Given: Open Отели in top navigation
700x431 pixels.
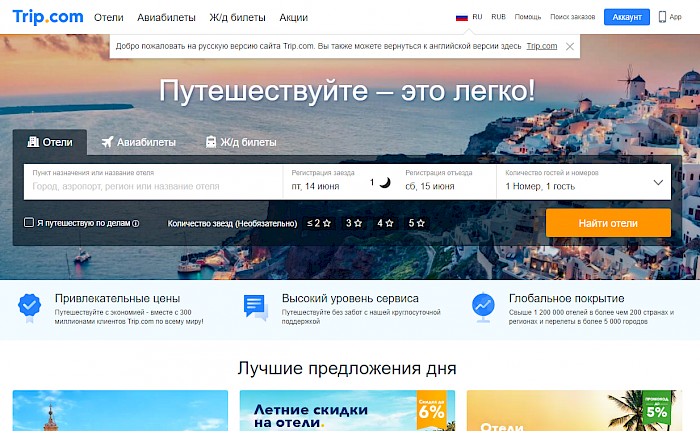Looking at the screenshot, I should click(108, 17).
